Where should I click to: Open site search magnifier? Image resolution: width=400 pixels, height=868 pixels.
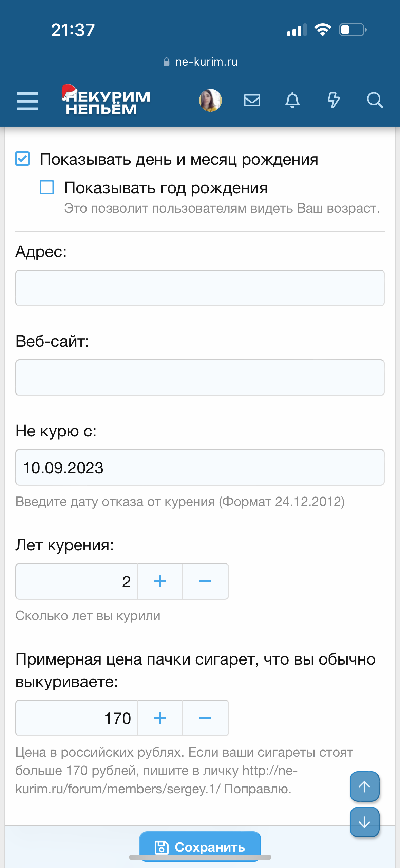pyautogui.click(x=375, y=101)
